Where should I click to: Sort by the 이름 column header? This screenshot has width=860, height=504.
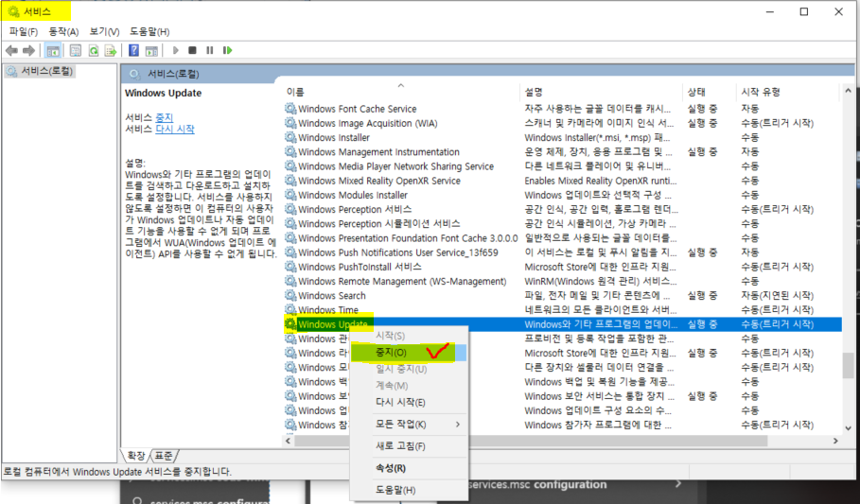click(x=400, y=92)
